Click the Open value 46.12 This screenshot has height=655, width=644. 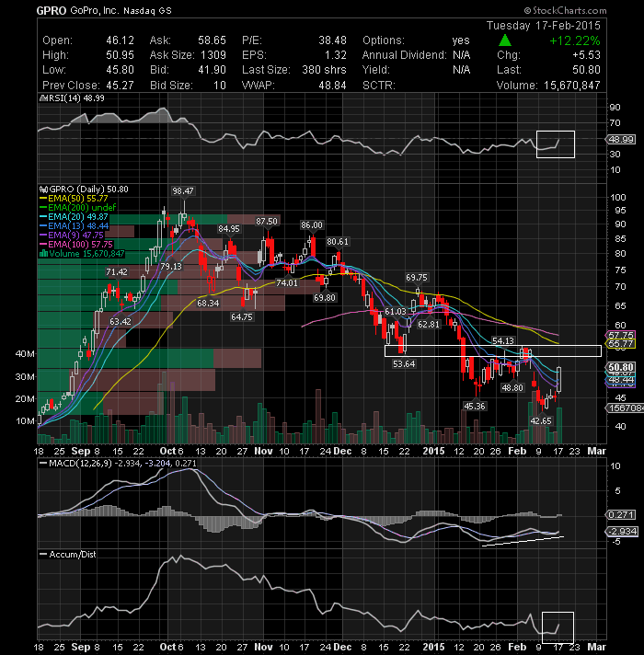click(120, 40)
